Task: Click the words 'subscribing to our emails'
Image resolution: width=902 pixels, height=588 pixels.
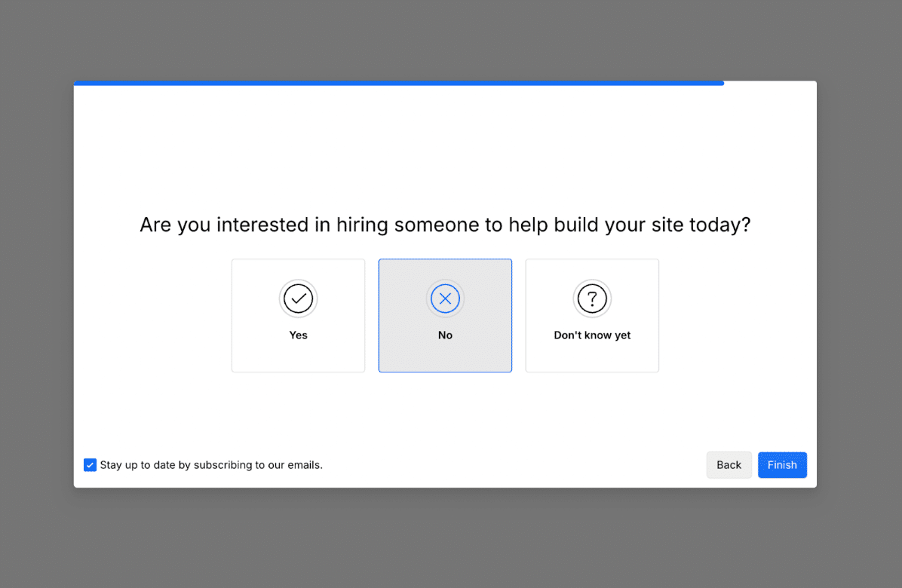Action: [x=258, y=465]
